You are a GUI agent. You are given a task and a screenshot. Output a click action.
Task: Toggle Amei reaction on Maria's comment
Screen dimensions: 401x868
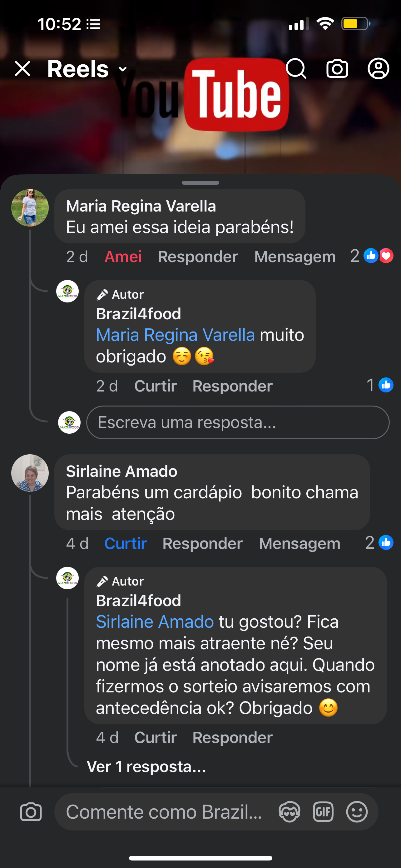(123, 257)
